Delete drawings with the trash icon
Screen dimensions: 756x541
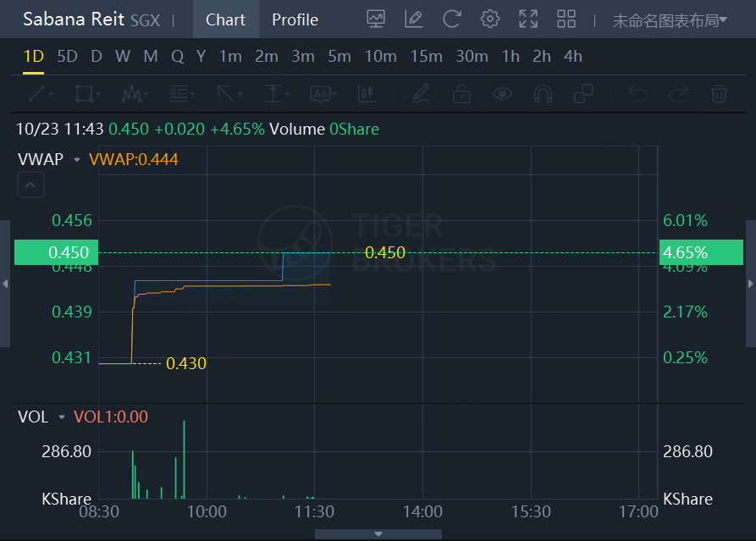(x=719, y=93)
